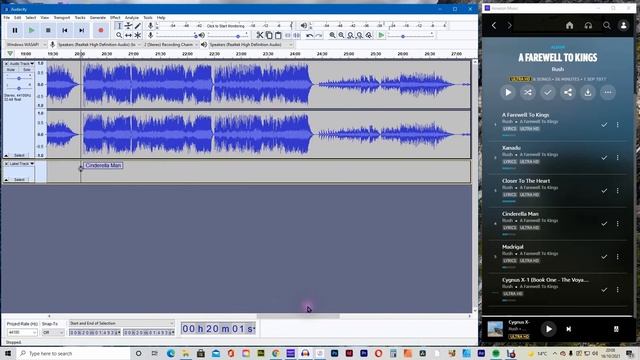Adjust the playback volume slider
This screenshot has width=640, height=360.
(229, 36)
